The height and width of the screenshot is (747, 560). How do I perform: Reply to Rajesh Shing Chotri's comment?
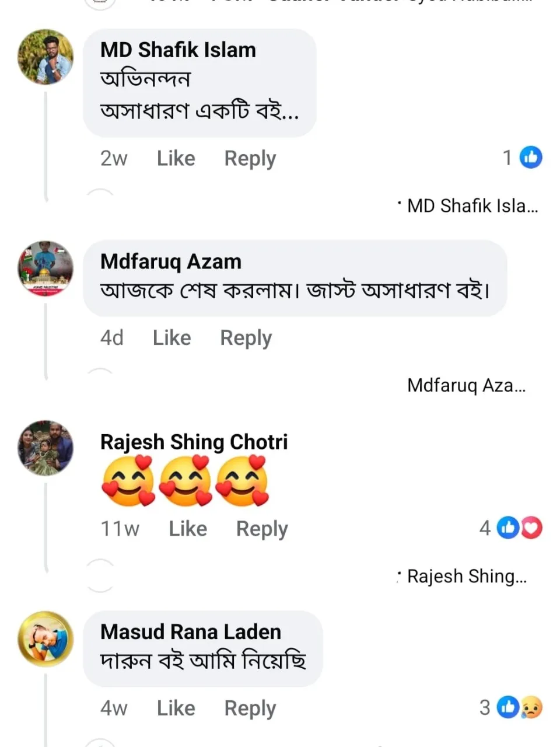click(x=262, y=529)
